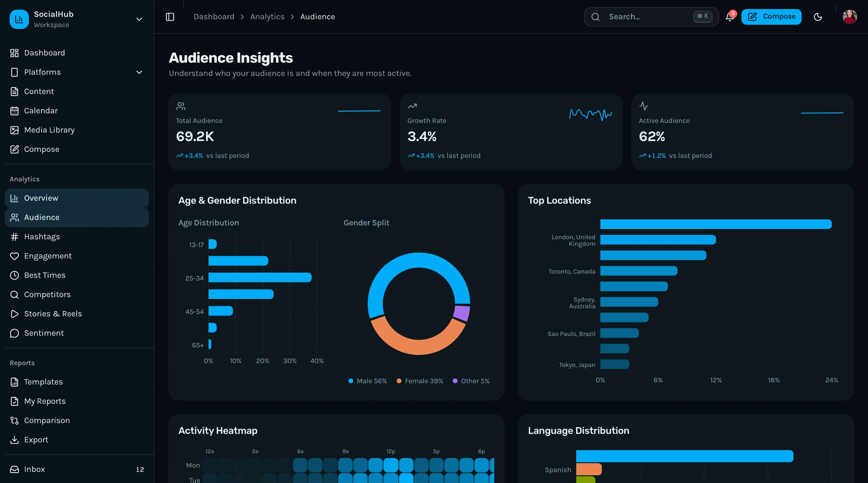Go to Analytics breadcrumb link
Image resolution: width=868 pixels, height=483 pixels.
click(x=267, y=17)
